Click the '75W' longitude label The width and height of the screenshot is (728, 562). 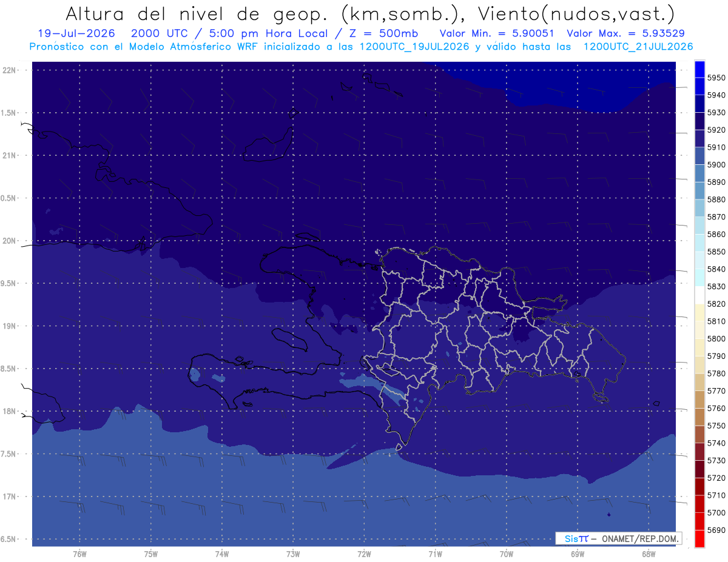pos(151,554)
